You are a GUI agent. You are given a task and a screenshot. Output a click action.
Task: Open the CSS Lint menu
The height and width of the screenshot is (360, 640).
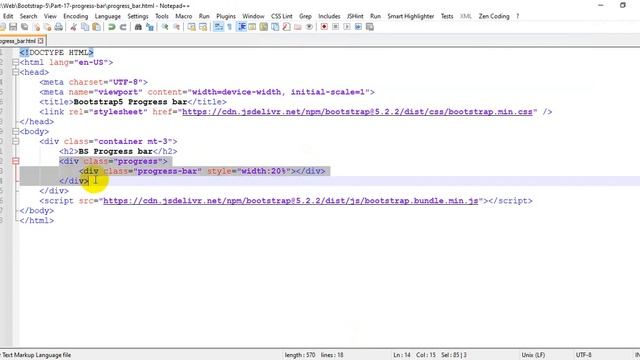tap(282, 16)
